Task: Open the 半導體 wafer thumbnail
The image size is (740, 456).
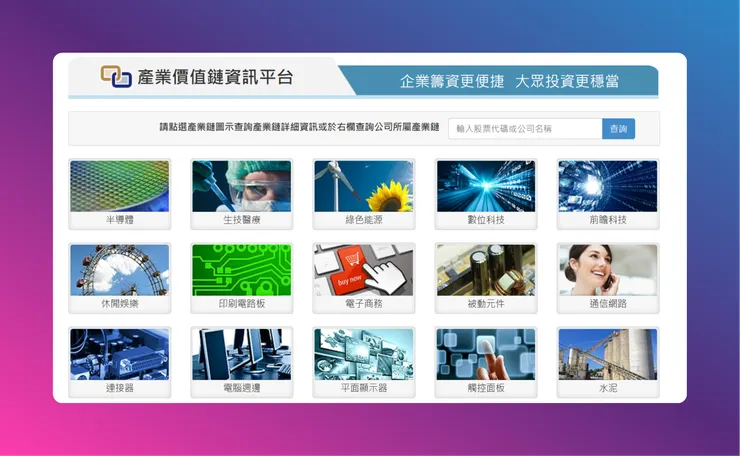Action: tap(119, 186)
